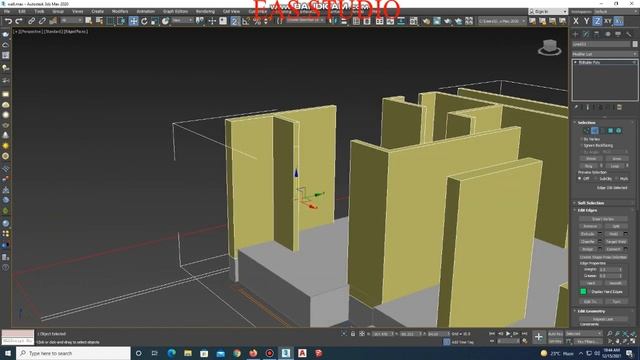Click the Insert Vertex button
The height and width of the screenshot is (360, 640).
[603, 219]
